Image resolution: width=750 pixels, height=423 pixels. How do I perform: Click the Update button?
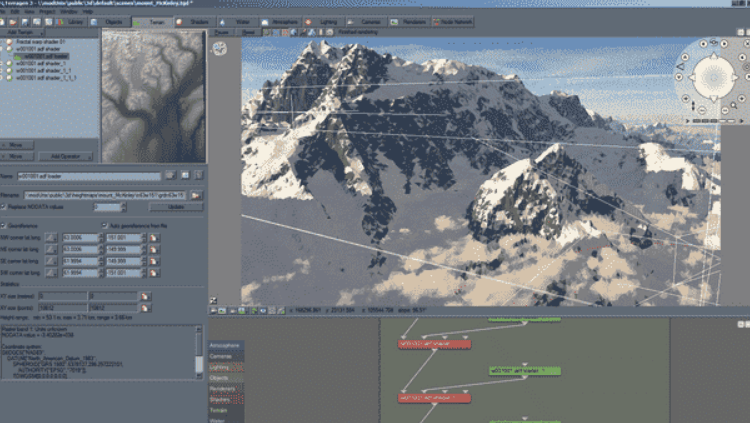176,207
